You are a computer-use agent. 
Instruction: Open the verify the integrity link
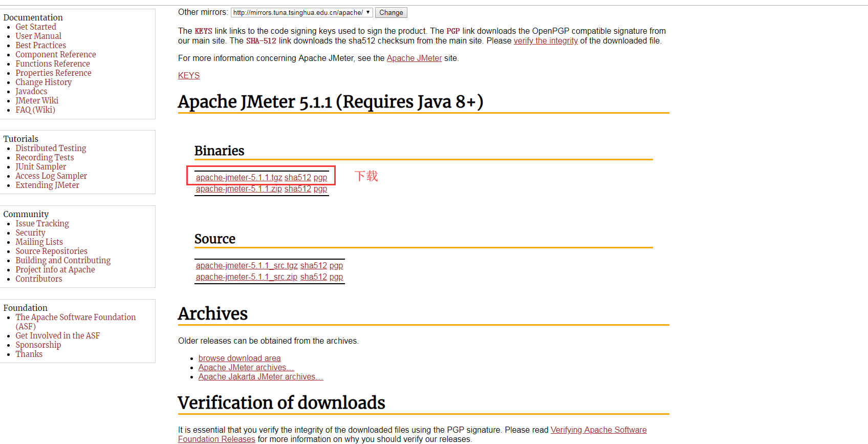546,40
